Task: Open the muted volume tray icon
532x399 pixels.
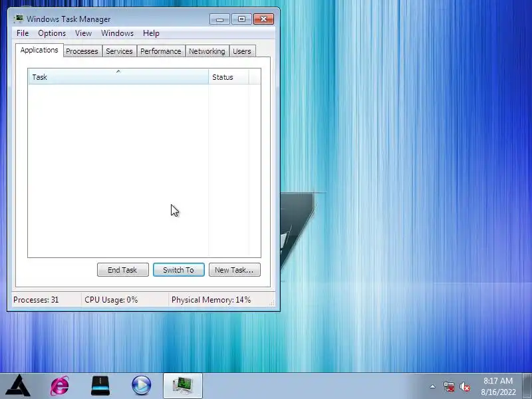Action: (x=464, y=386)
